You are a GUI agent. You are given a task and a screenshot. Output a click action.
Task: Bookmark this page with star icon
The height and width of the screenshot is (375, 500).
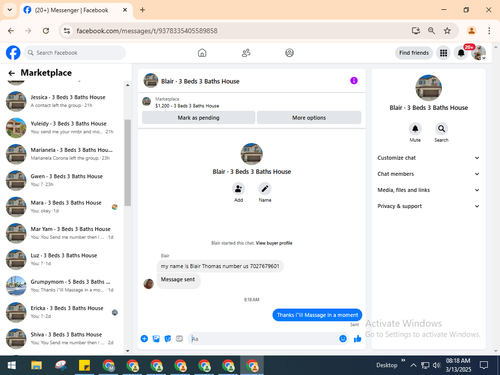pyautogui.click(x=447, y=31)
